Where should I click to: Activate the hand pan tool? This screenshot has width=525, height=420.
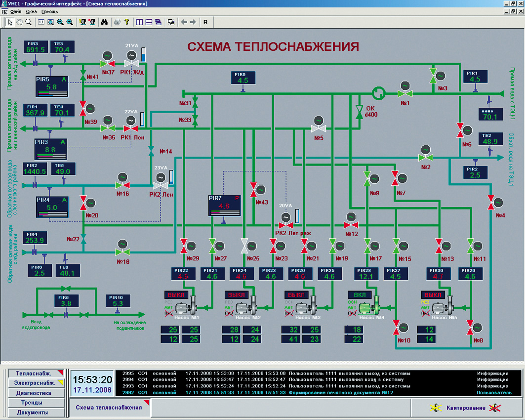tap(19, 22)
